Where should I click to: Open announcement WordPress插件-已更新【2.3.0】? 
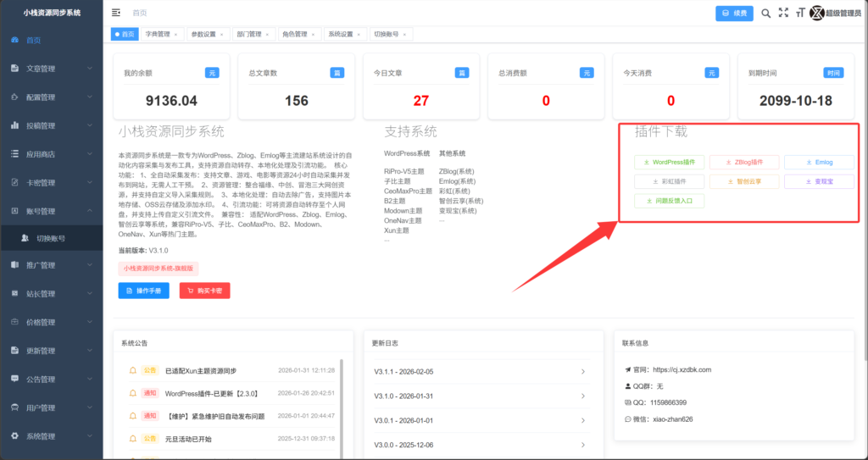pyautogui.click(x=212, y=394)
